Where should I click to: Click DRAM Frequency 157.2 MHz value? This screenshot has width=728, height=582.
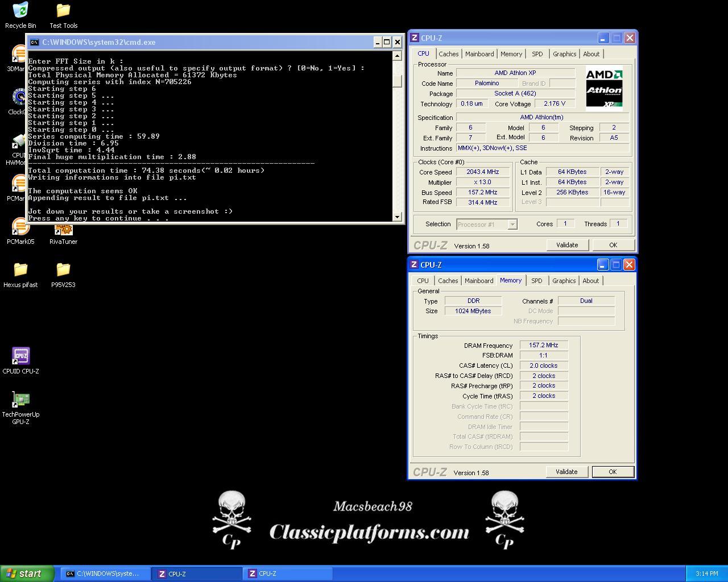point(544,346)
